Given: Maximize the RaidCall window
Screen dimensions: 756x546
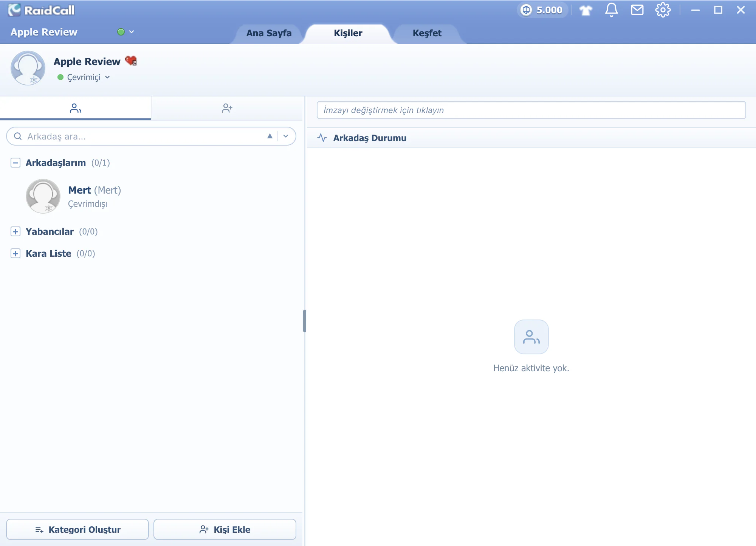Looking at the screenshot, I should (x=718, y=10).
